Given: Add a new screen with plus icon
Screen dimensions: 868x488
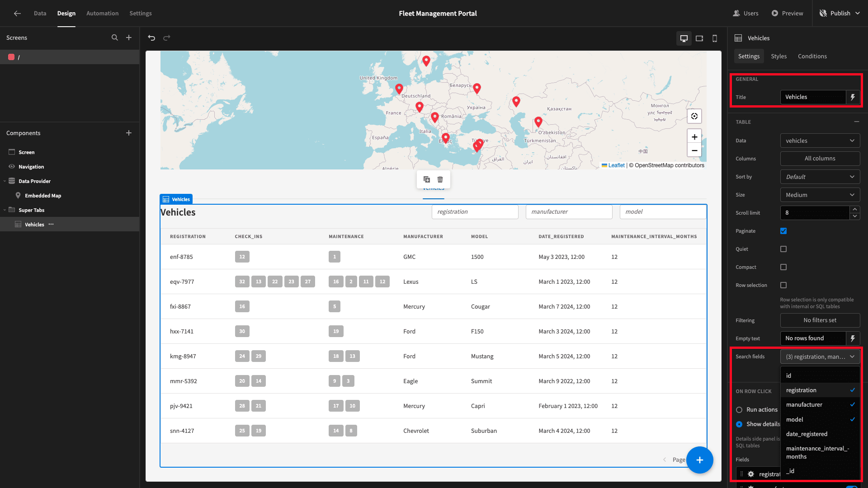Looking at the screenshot, I should tap(129, 38).
